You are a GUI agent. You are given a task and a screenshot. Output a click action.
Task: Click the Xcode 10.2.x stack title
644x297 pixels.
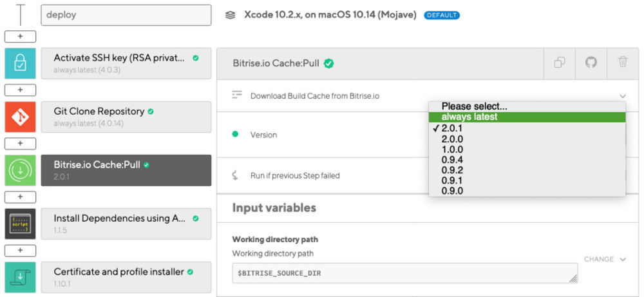click(x=330, y=15)
